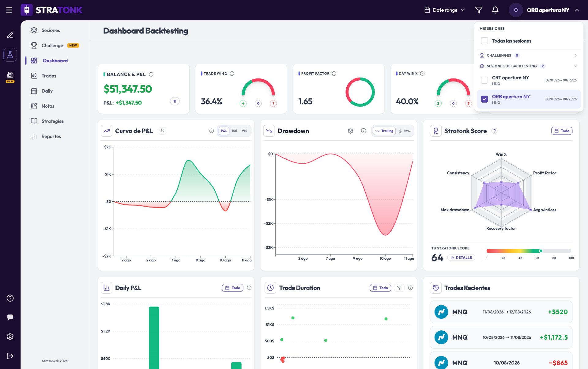Viewport: 588px width, 369px height.
Task: Check the CRT apertura NY session checkbox
Action: coord(484,80)
